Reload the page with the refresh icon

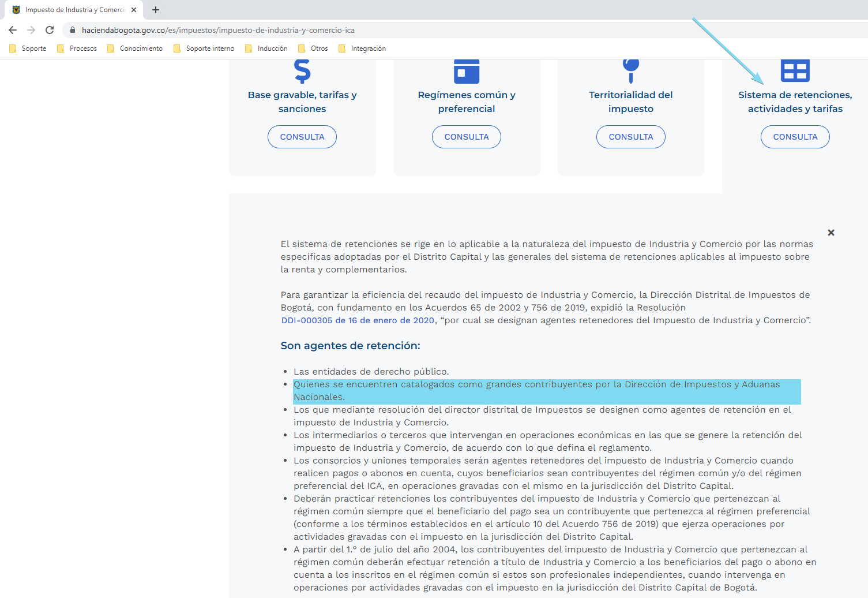coord(50,30)
